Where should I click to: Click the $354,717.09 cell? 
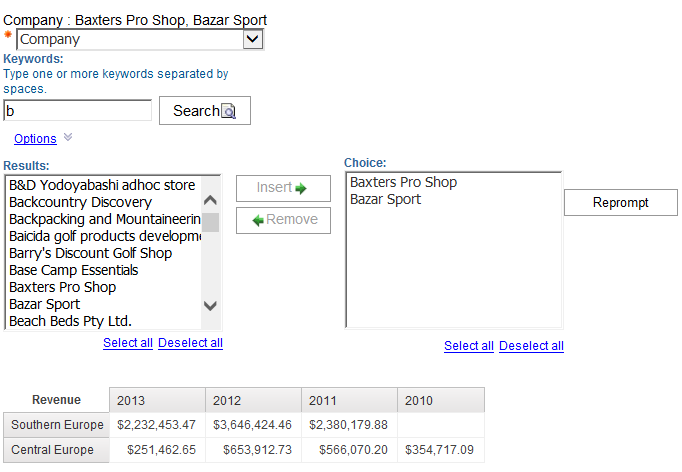(441, 450)
